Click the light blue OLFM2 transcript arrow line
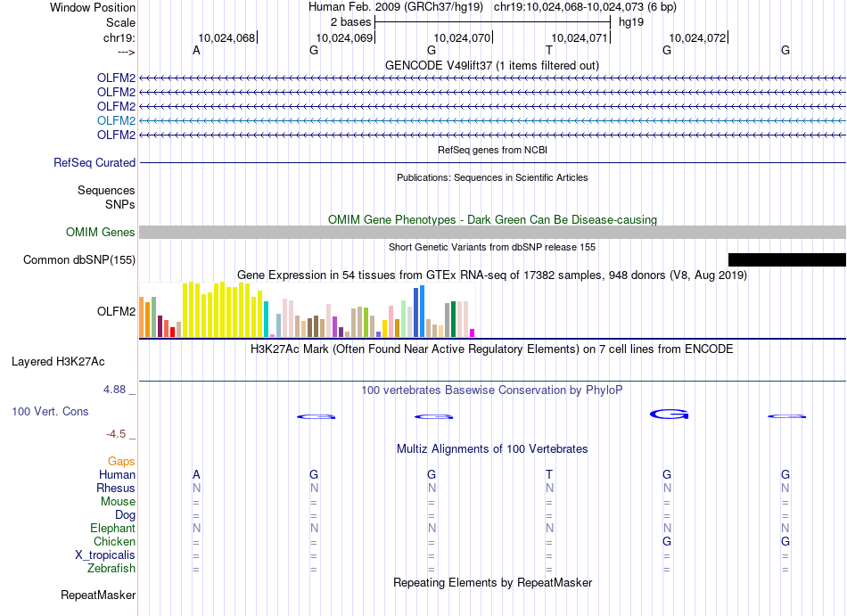Screen dimensions: 847x616 point(493,120)
